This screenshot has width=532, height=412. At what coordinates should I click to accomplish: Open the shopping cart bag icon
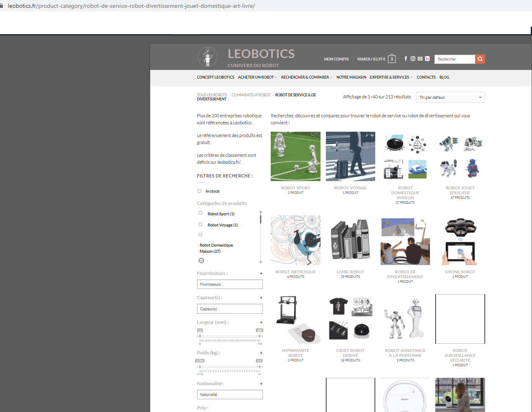[x=392, y=59]
